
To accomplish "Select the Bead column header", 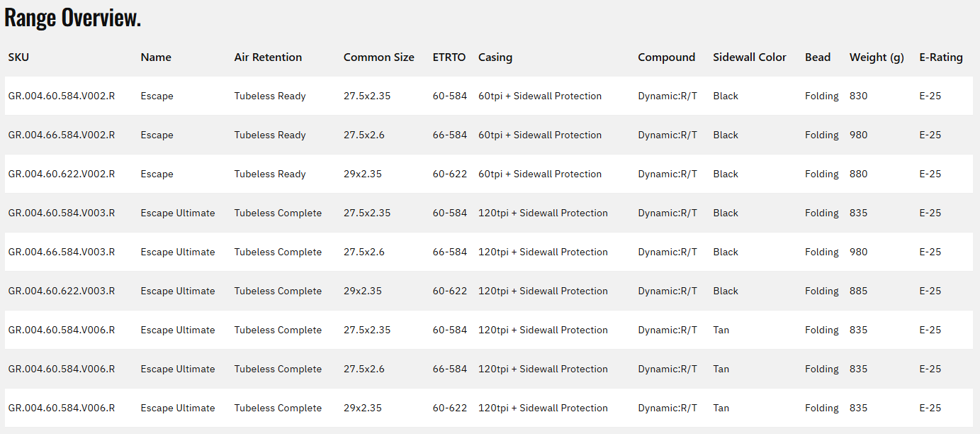I will (818, 57).
